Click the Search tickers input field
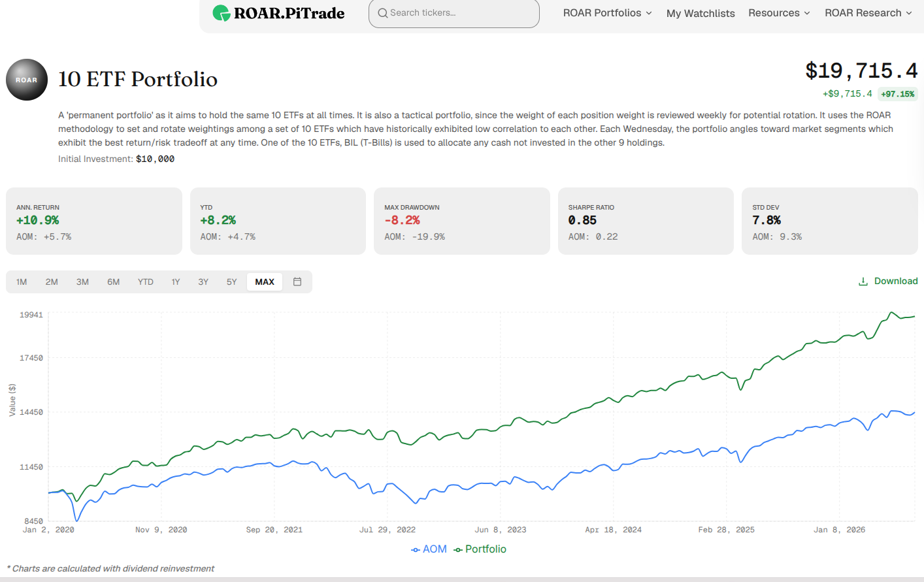 click(x=454, y=13)
